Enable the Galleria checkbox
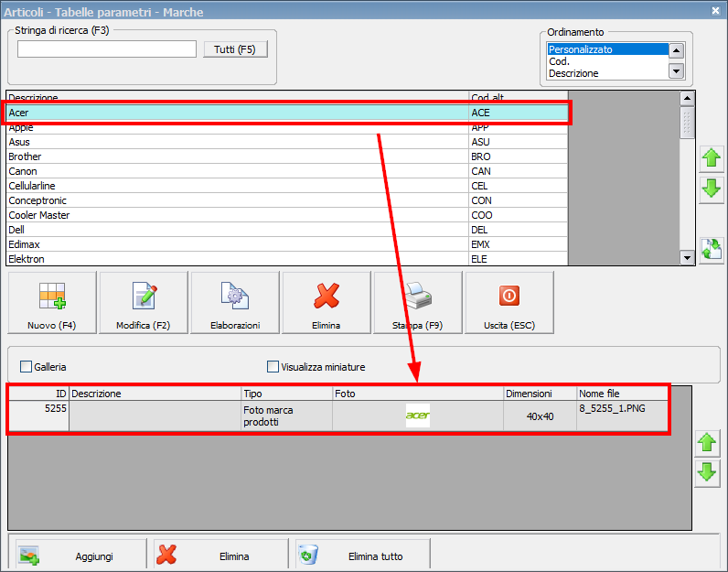 pos(26,367)
